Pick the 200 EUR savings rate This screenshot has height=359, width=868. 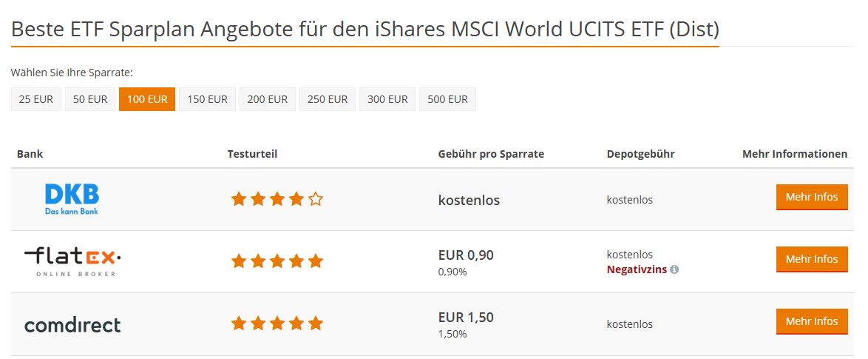point(268,99)
